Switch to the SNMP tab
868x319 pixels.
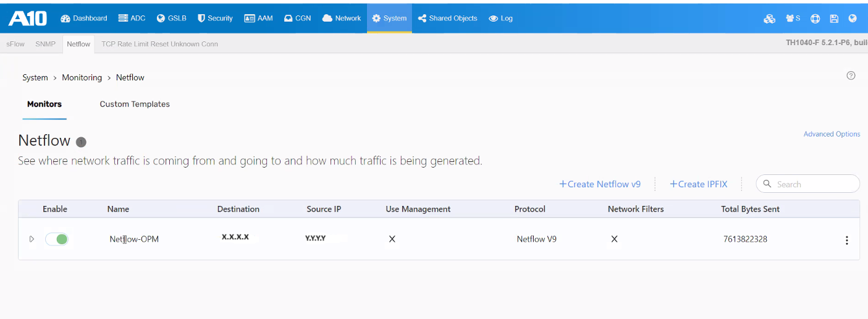(x=45, y=44)
